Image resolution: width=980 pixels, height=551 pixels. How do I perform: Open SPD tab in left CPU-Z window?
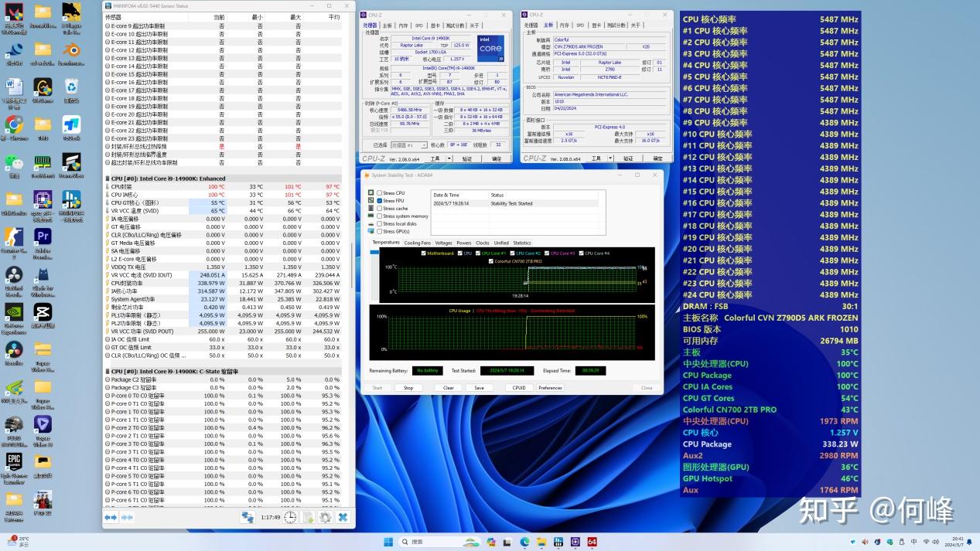coord(419,26)
